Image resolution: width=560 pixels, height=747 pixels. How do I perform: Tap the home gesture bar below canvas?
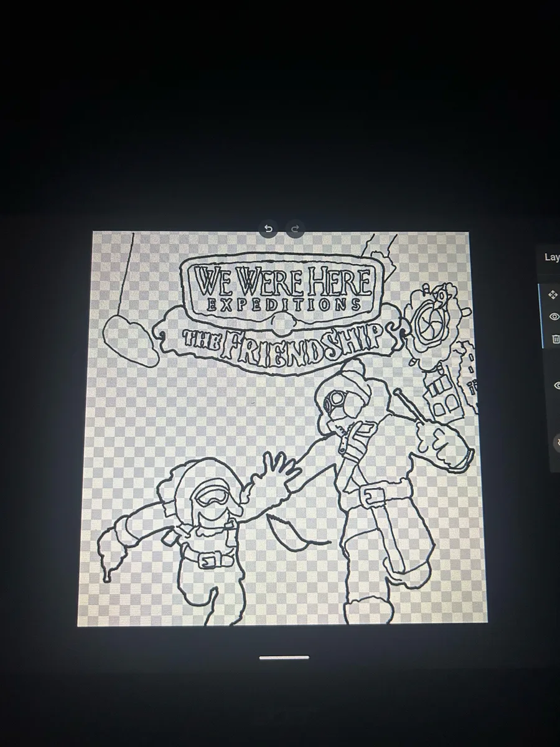click(284, 657)
